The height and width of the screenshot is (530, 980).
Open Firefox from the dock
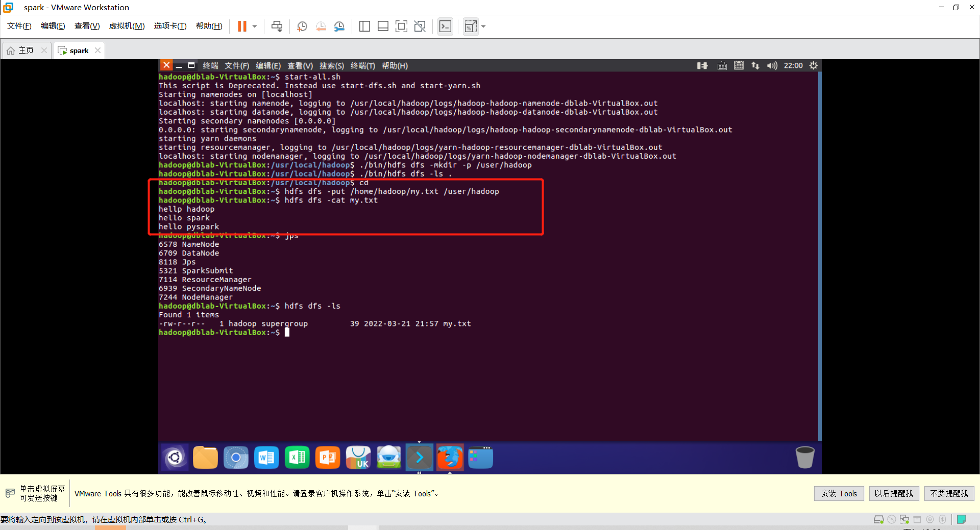[450, 457]
